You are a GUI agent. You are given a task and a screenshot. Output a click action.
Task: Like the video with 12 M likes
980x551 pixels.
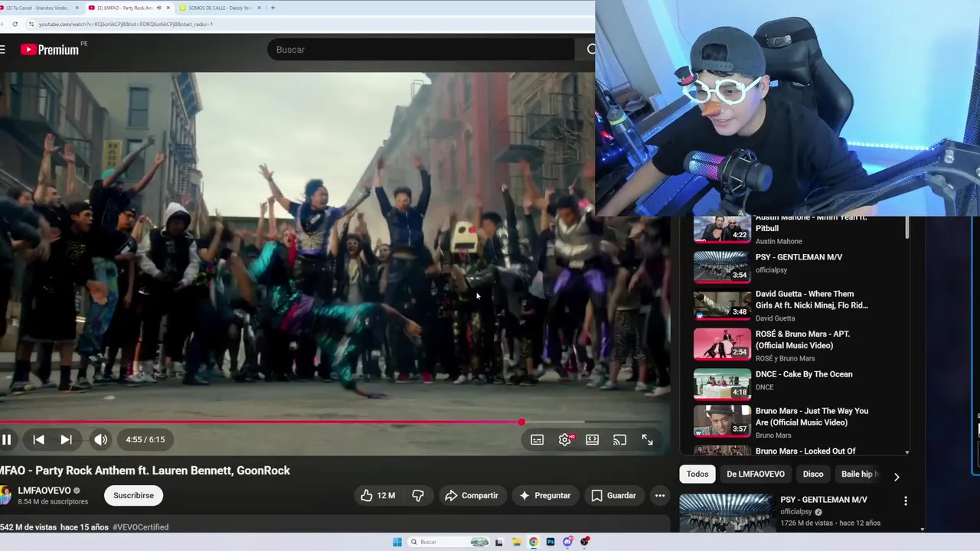pyautogui.click(x=377, y=496)
